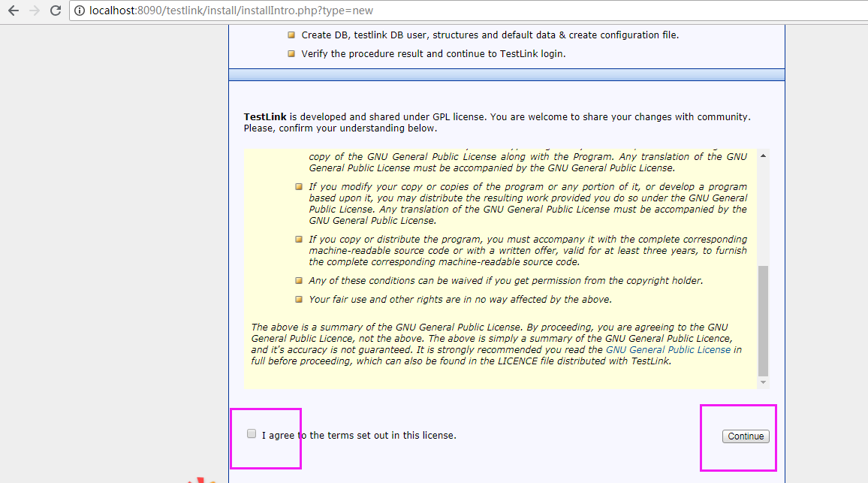This screenshot has width=868, height=483.
Task: Click 'Verify the procedure result' step text
Action: pos(433,54)
